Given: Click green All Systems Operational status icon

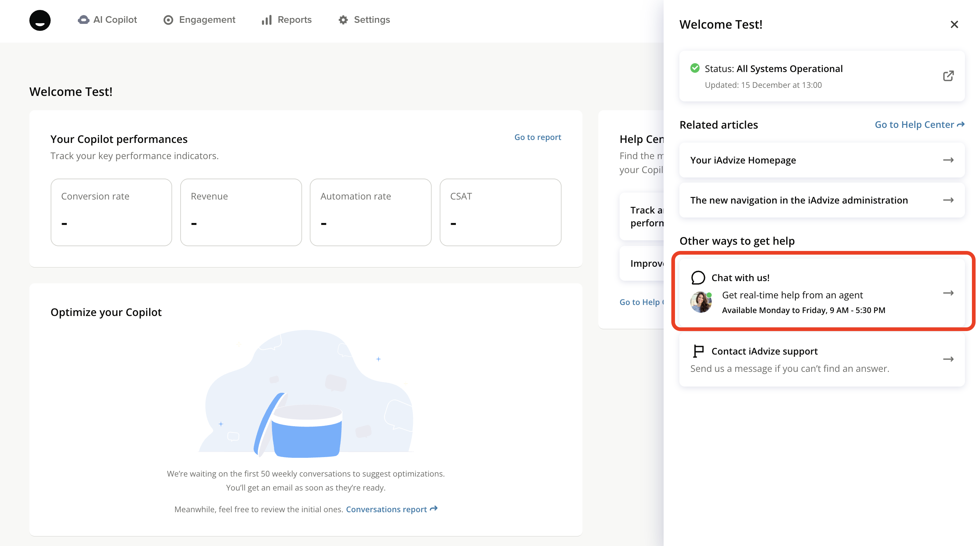Looking at the screenshot, I should (695, 68).
